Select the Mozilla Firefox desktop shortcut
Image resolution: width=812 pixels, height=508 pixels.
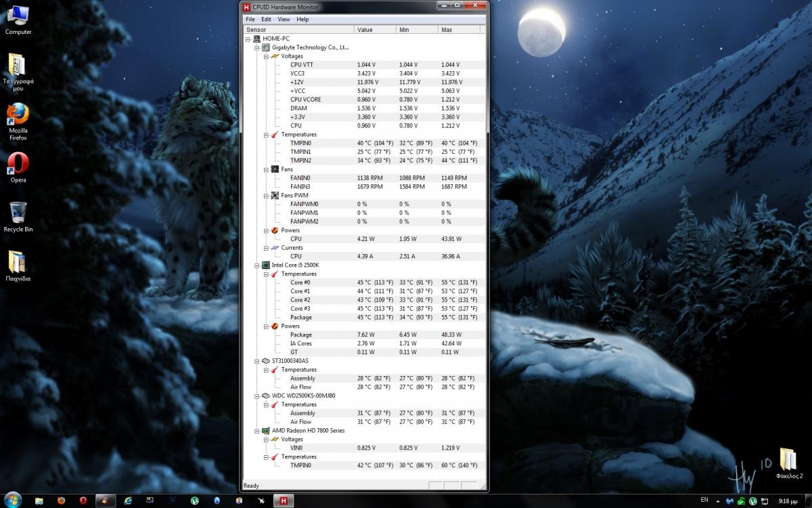tap(18, 122)
